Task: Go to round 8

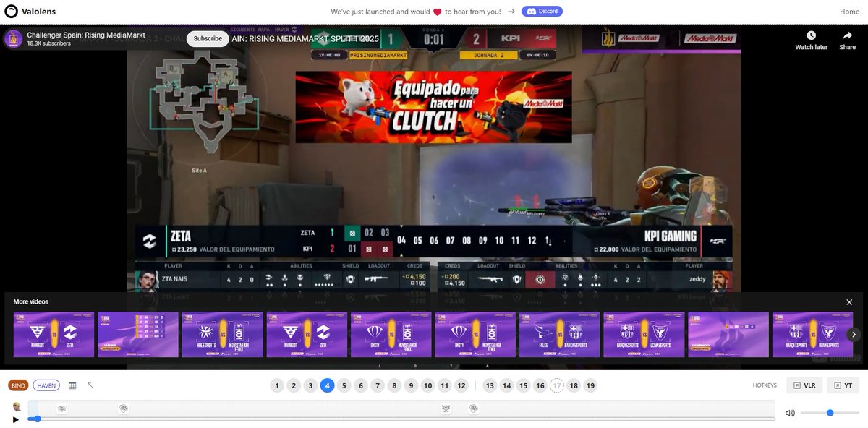Action: pyautogui.click(x=394, y=385)
